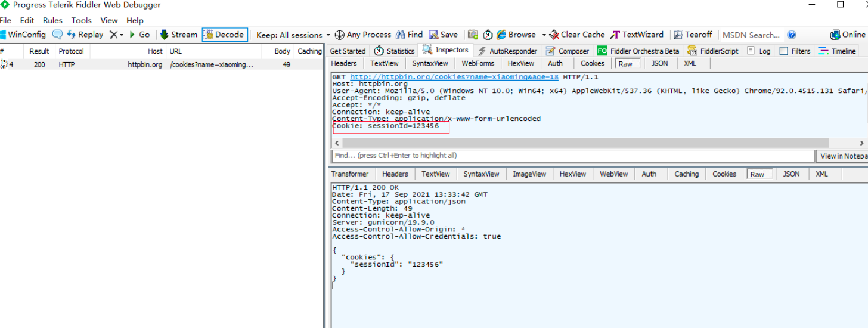Screen dimensions: 868x328
Task: Click Clear Cache in the toolbar
Action: point(577,35)
